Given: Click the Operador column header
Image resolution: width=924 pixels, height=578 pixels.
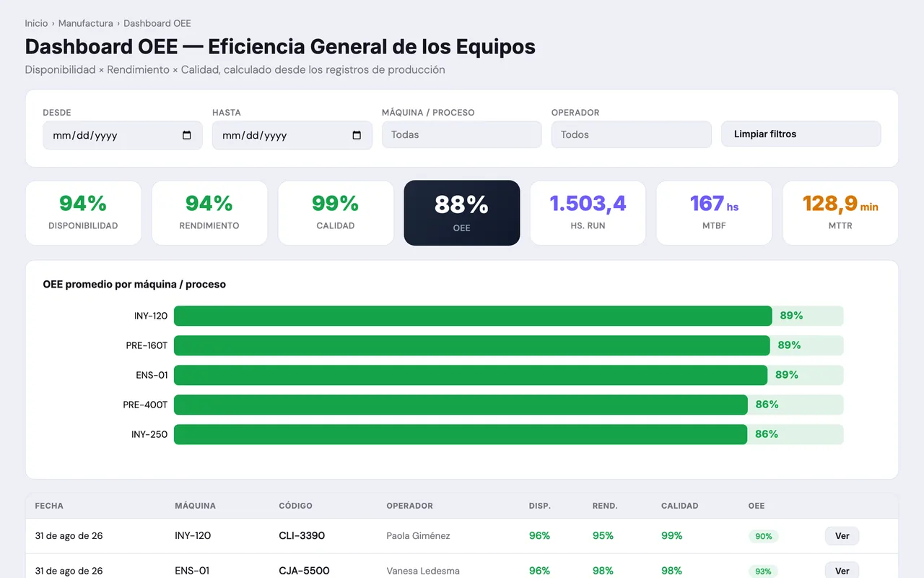Looking at the screenshot, I should pos(409,506).
